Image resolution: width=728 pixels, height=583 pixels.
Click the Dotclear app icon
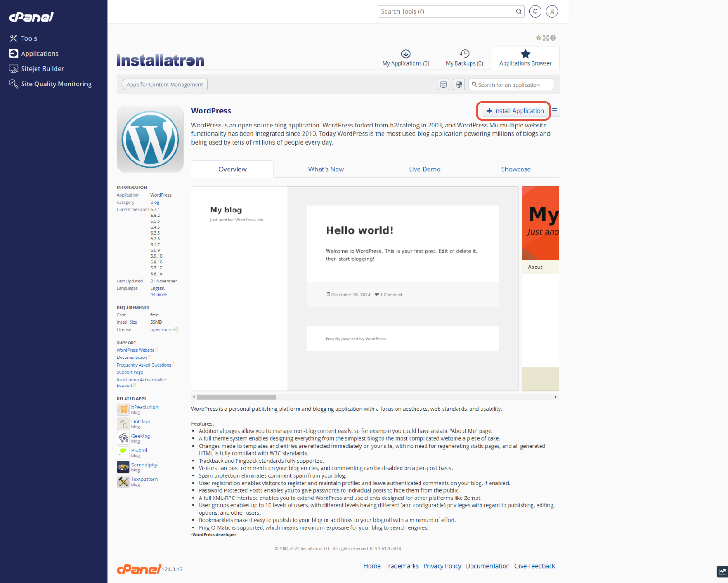pyautogui.click(x=123, y=424)
